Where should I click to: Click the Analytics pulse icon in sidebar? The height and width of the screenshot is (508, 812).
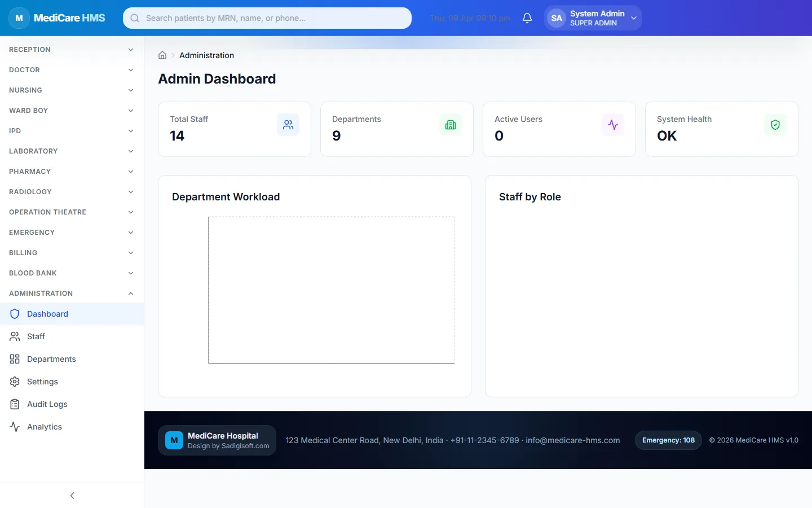(x=15, y=427)
